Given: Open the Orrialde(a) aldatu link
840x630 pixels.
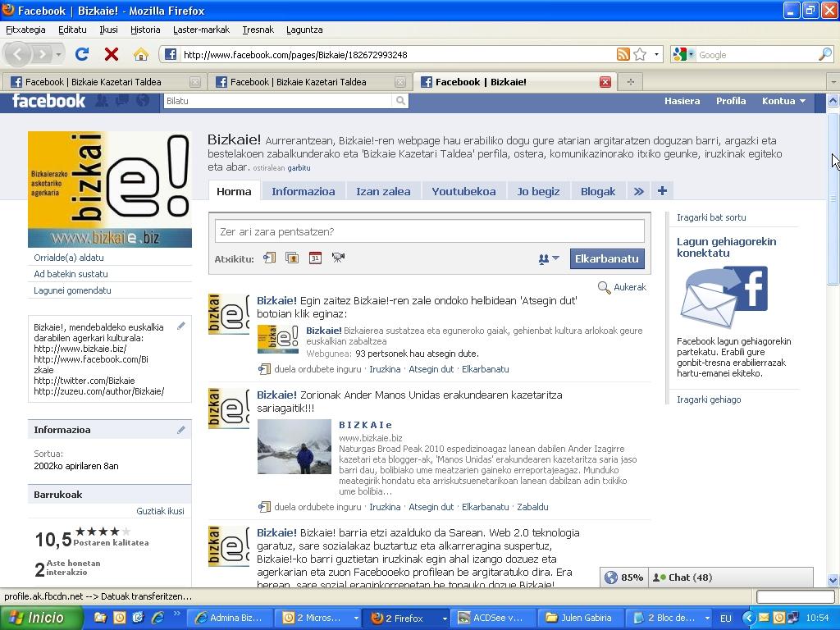Looking at the screenshot, I should click(69, 258).
